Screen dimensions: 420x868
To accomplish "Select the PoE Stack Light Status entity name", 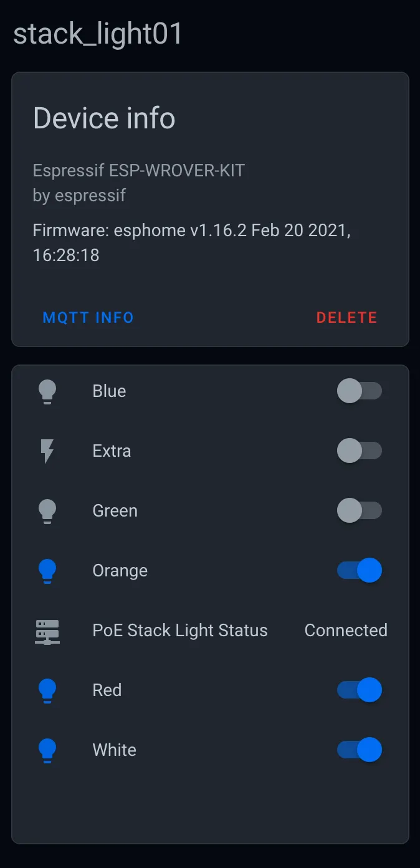I will [179, 630].
